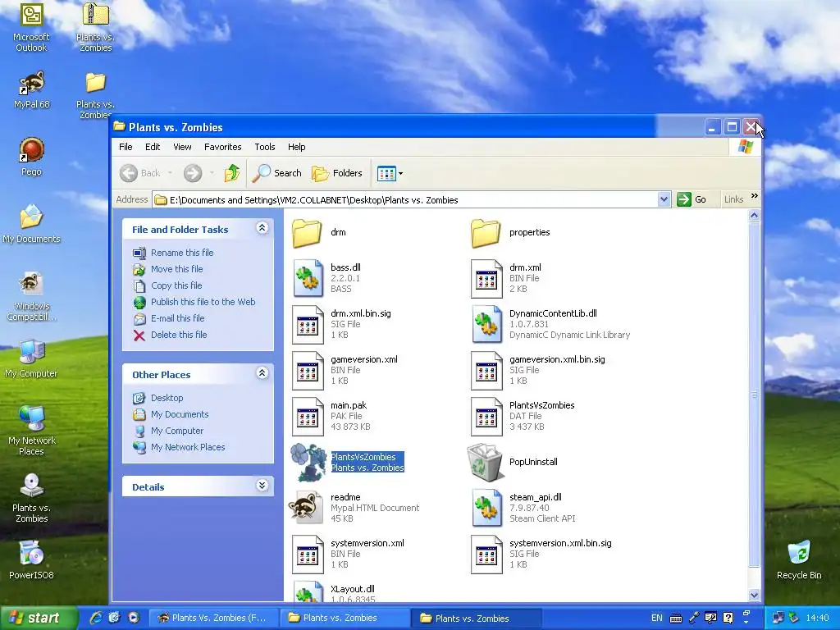
Task: Toggle the Folders pane button
Action: click(x=337, y=173)
